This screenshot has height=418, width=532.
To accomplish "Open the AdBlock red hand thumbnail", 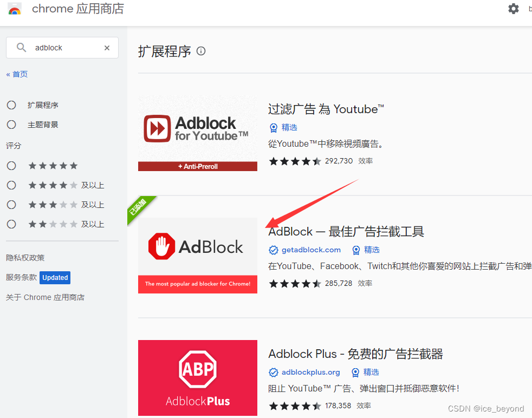I will pos(197,256).
